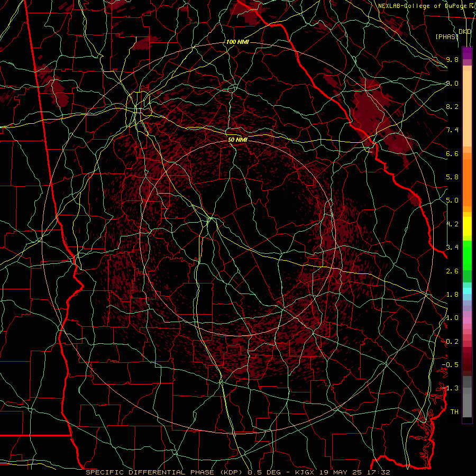Screen dimensions: 476x476
Task: Click the pink band near the 1.0 value
Action: (x=467, y=321)
